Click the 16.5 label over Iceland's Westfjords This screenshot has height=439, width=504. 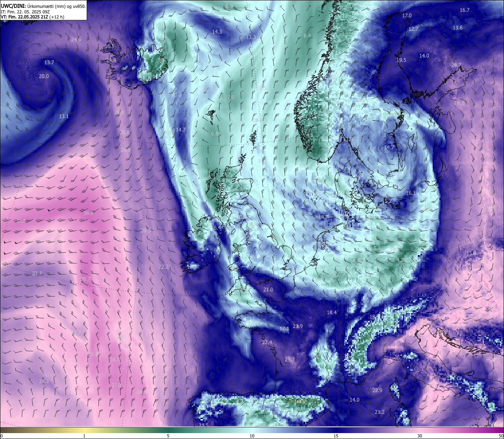coord(109,46)
